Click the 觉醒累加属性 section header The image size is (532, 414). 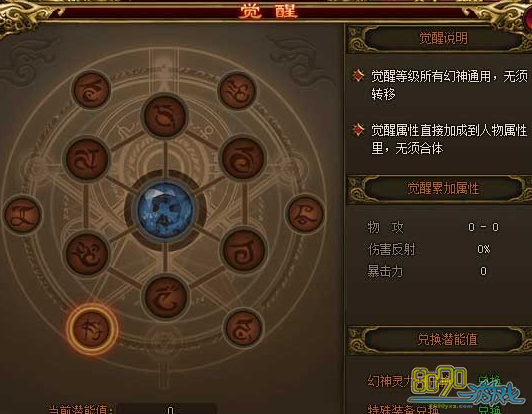443,188
